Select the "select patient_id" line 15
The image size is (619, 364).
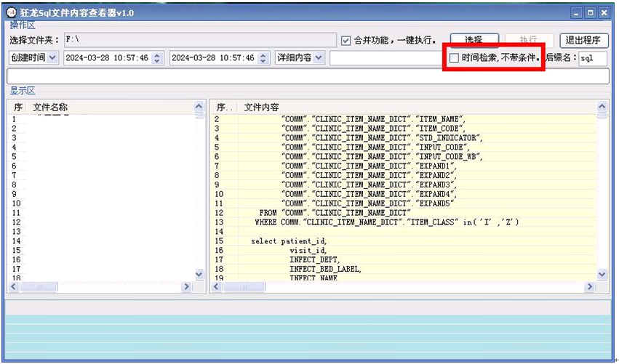pos(404,241)
